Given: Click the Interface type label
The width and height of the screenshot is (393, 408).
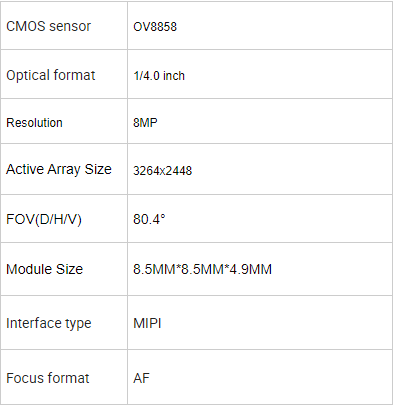Looking at the screenshot, I should point(49,323).
